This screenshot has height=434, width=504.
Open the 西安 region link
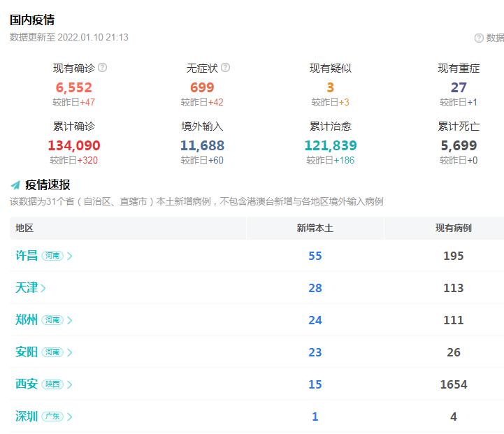27,384
